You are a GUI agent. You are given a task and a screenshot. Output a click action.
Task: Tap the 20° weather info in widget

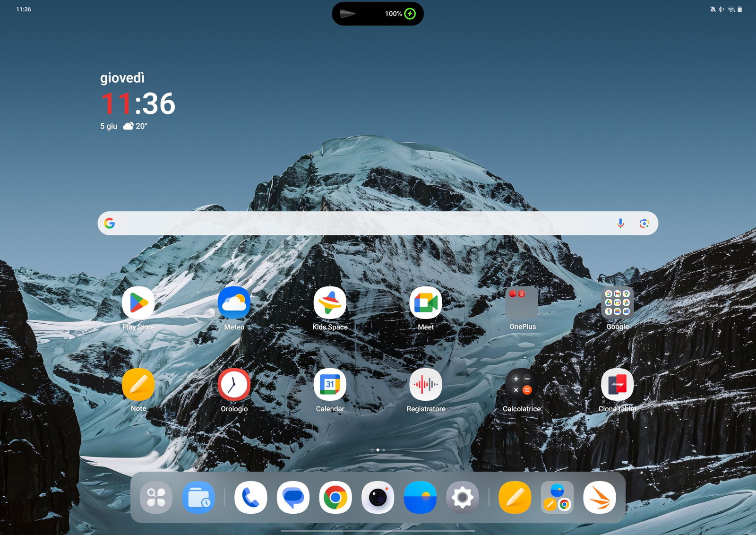pyautogui.click(x=135, y=126)
